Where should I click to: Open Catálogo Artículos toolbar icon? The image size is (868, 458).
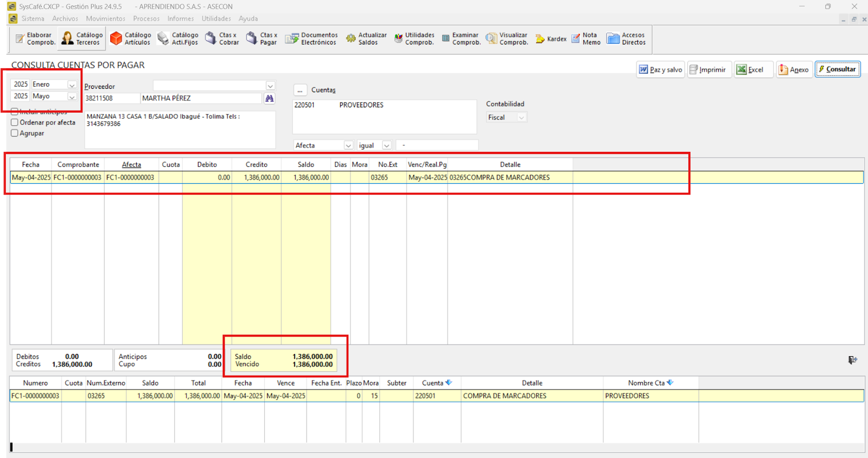131,38
